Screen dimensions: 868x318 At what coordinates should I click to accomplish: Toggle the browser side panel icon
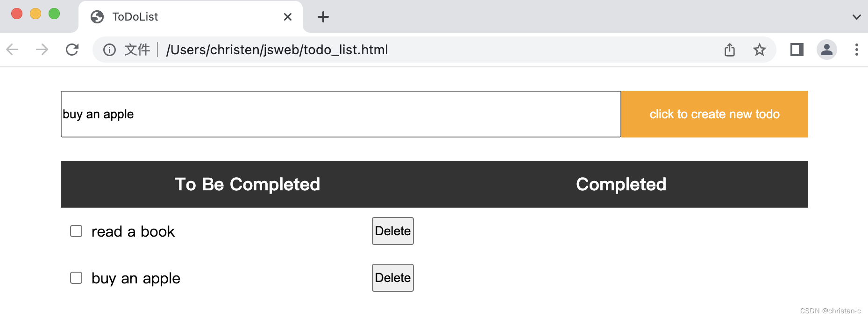(x=797, y=50)
